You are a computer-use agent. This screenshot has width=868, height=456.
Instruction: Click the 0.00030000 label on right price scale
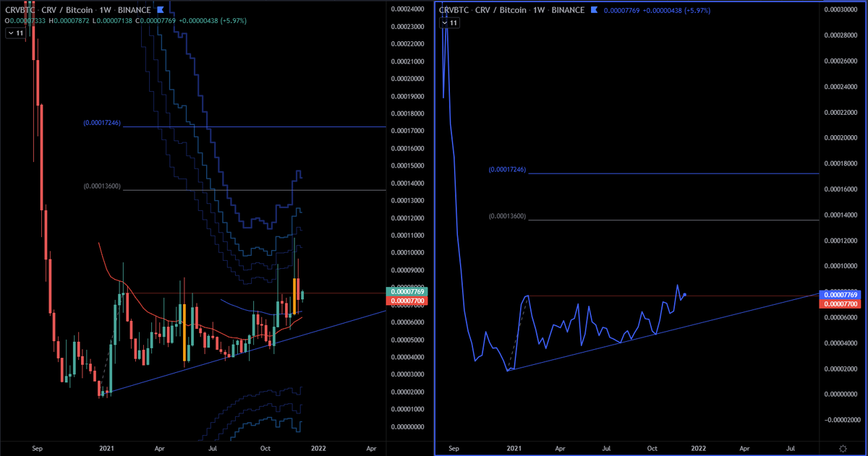[840, 10]
